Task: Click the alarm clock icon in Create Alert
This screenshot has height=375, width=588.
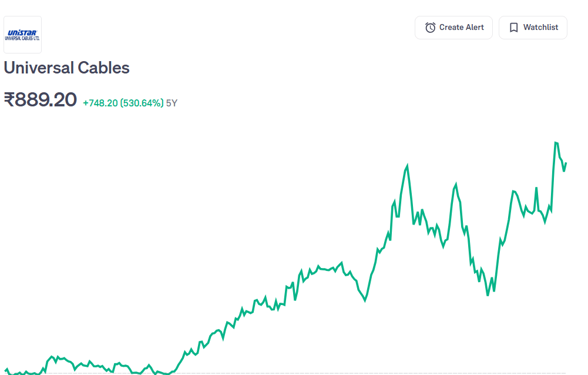Action: click(x=430, y=28)
